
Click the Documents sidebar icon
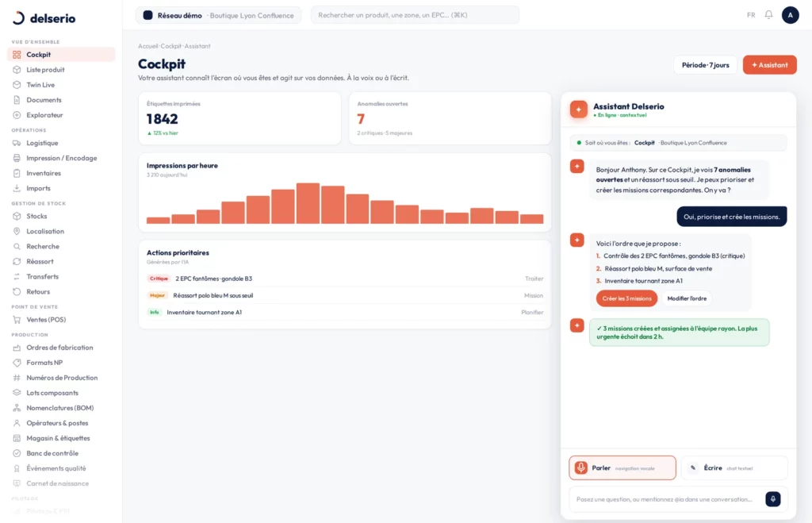tap(17, 99)
